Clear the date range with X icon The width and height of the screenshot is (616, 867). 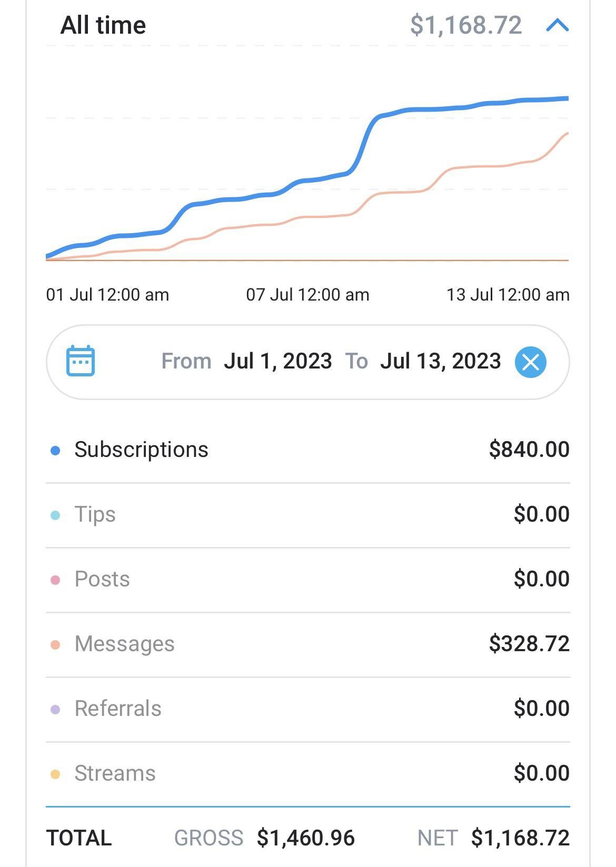pos(531,362)
